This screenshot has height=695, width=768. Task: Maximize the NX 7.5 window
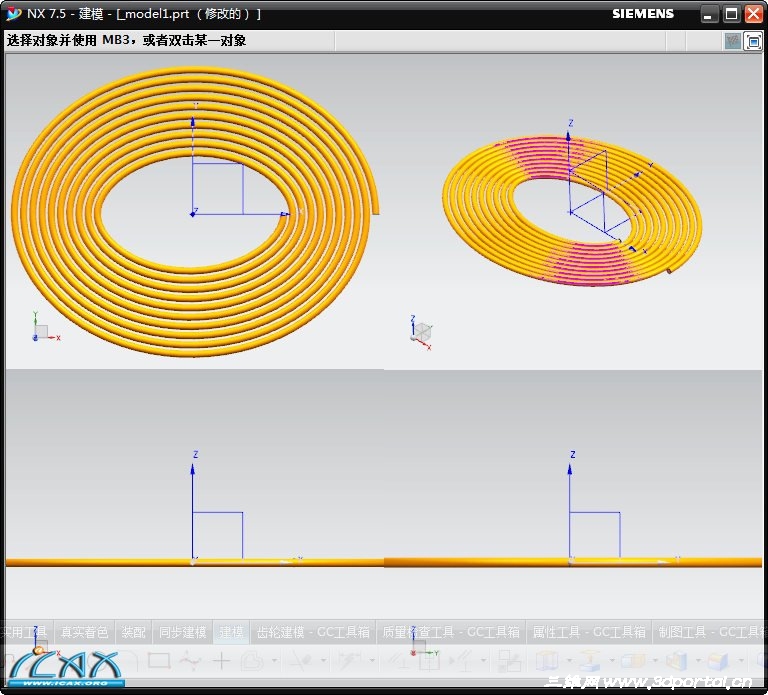point(731,14)
